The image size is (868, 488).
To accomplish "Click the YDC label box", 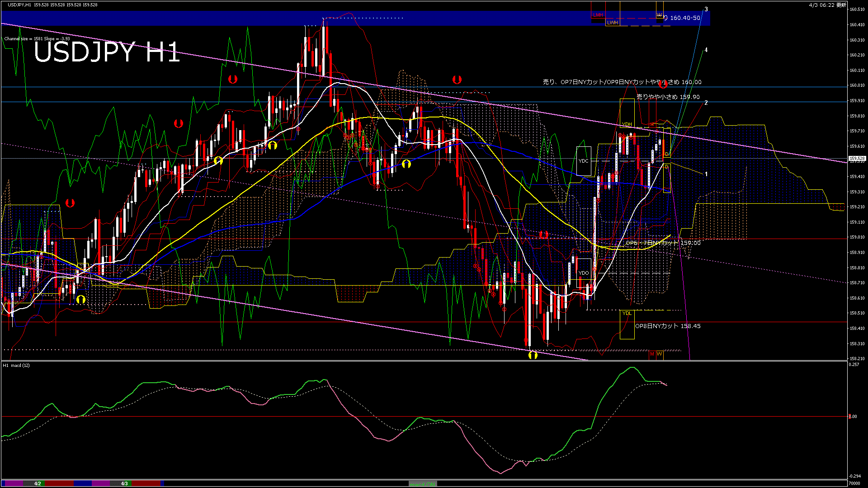I will (584, 161).
